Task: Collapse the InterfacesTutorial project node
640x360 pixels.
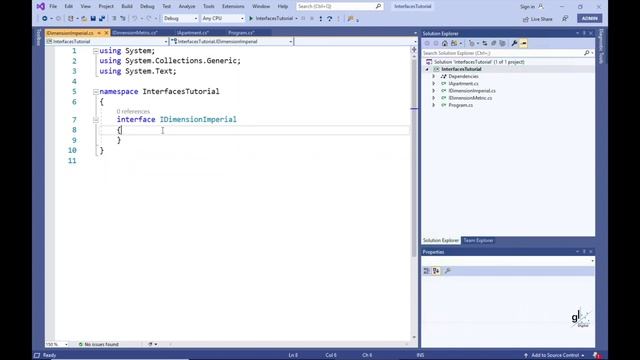Action: point(427,69)
